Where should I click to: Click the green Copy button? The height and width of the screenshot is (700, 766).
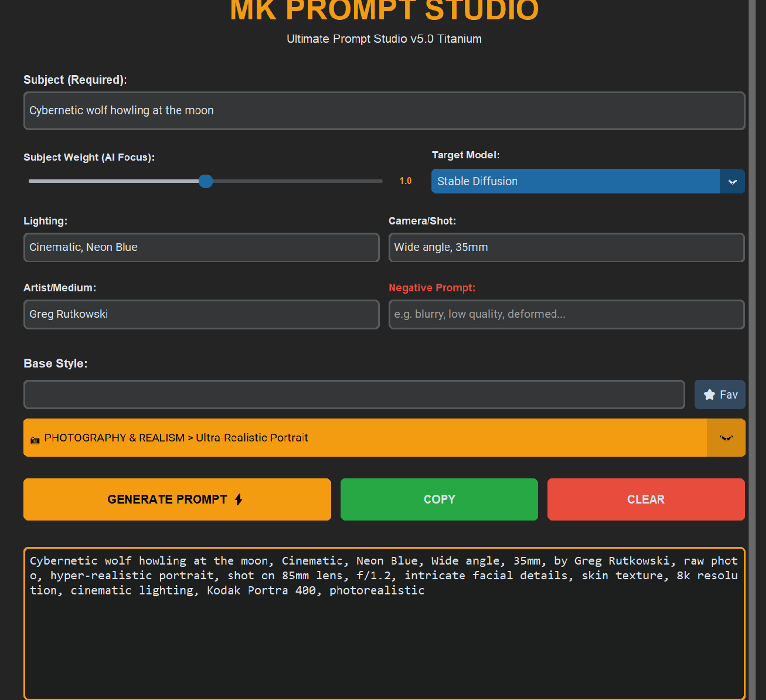439,500
